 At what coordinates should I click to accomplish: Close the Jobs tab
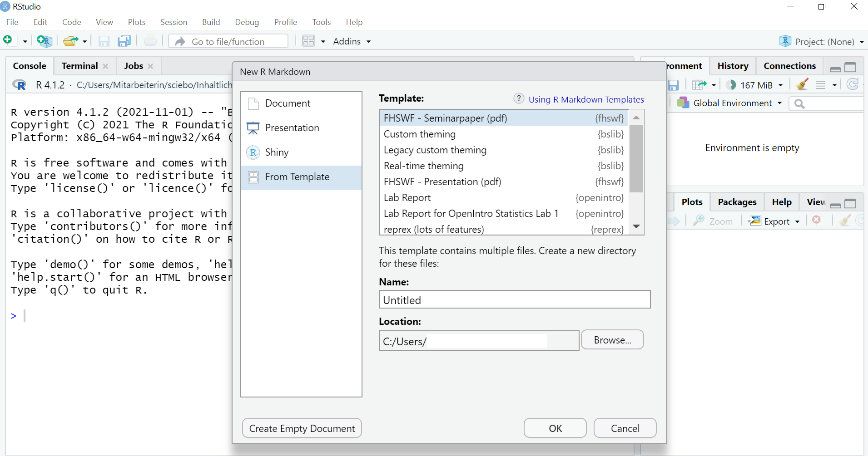coord(150,66)
